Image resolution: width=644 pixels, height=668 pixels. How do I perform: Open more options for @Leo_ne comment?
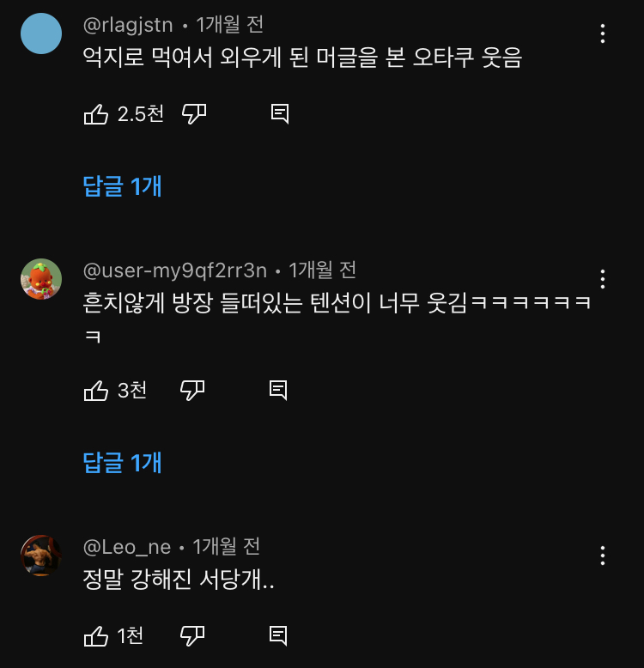coord(603,556)
